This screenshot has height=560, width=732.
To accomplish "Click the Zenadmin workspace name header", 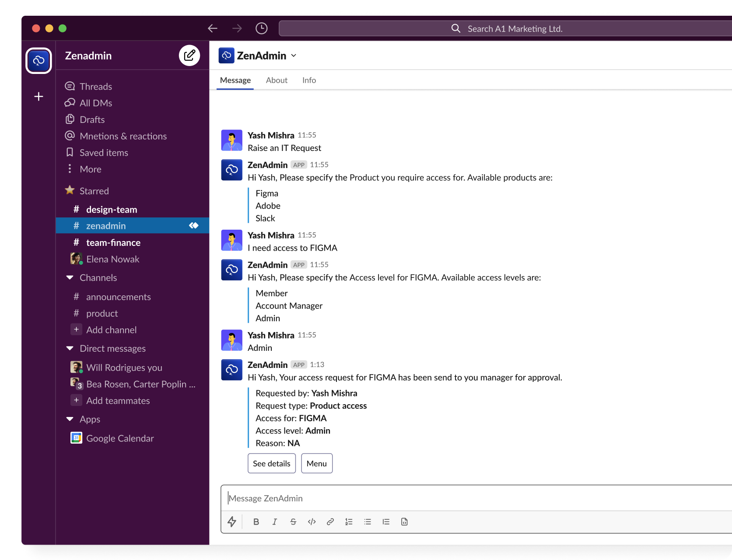I will pyautogui.click(x=88, y=56).
